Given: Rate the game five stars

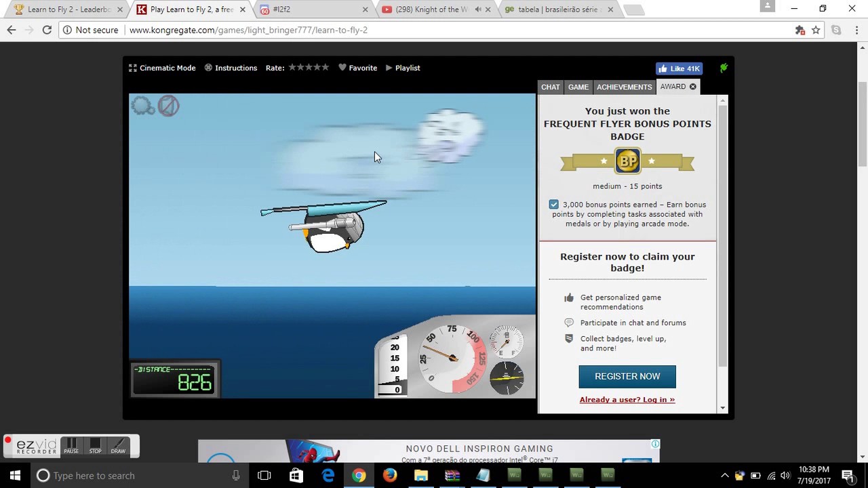Looking at the screenshot, I should coord(325,67).
